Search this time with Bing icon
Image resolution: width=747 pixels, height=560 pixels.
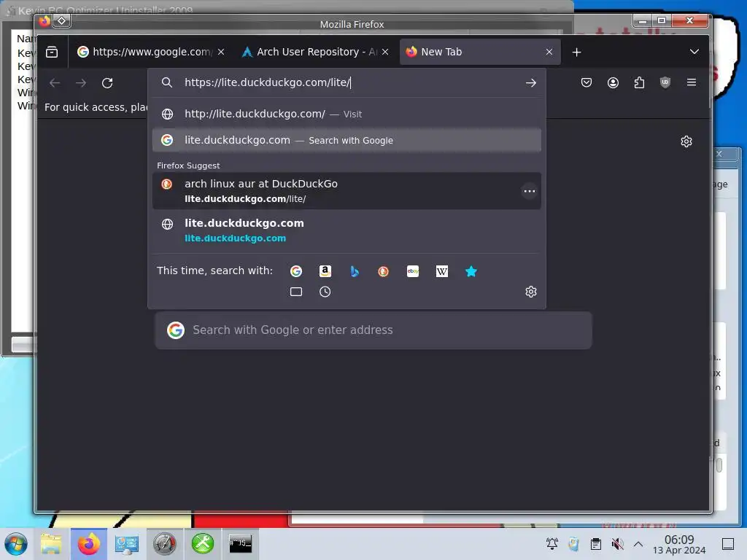354,271
